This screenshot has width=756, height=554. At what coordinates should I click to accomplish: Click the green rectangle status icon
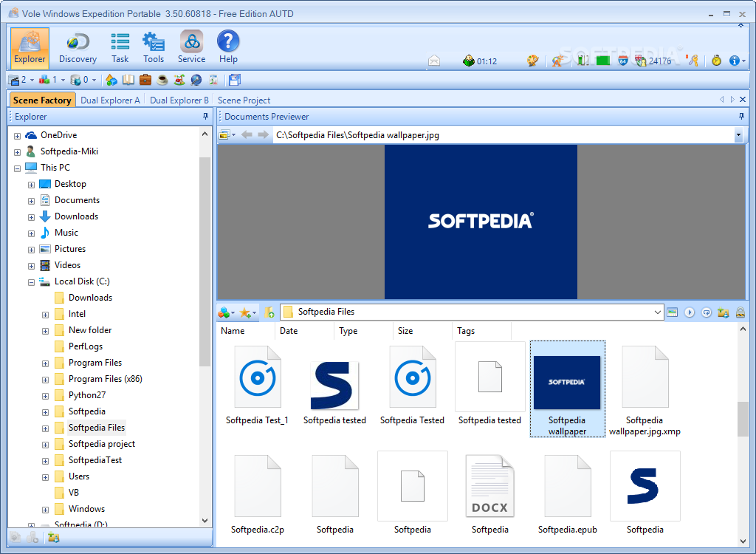[602, 61]
